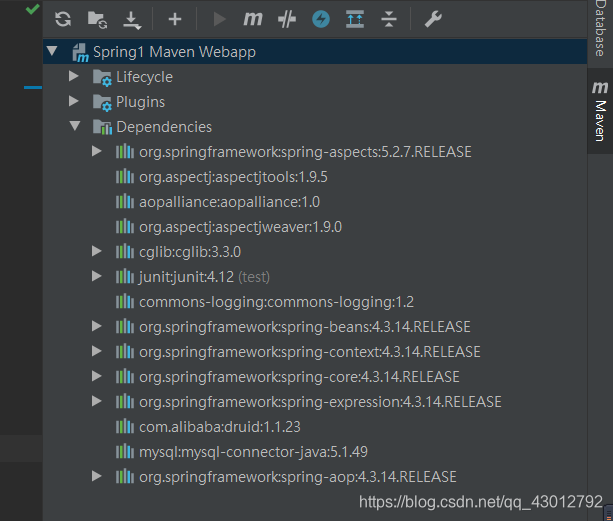Select org.aspectj:aspectjtools:1.9.5 entry
613x521 pixels.
point(233,177)
